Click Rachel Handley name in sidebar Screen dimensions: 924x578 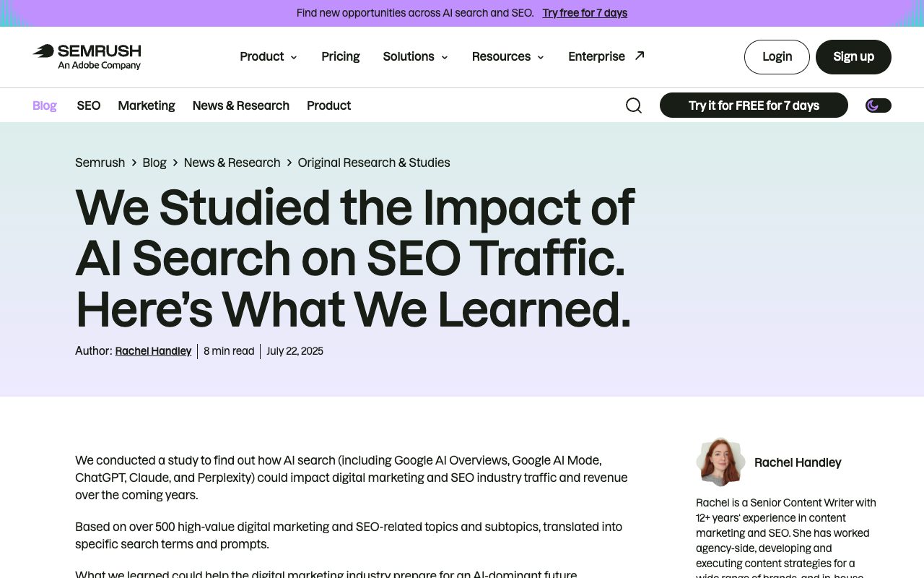click(x=798, y=462)
